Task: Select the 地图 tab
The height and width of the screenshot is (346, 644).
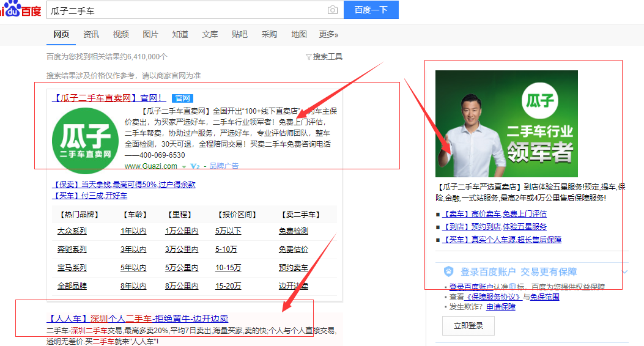Action: pos(299,34)
